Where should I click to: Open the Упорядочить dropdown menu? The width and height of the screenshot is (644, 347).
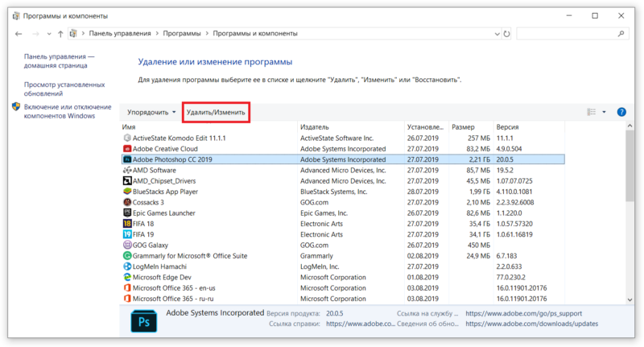[151, 112]
